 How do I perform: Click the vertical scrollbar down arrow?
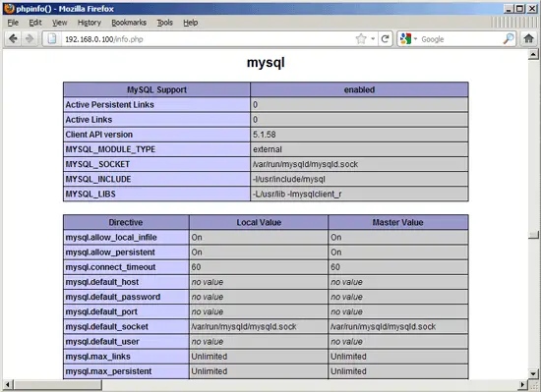point(533,373)
